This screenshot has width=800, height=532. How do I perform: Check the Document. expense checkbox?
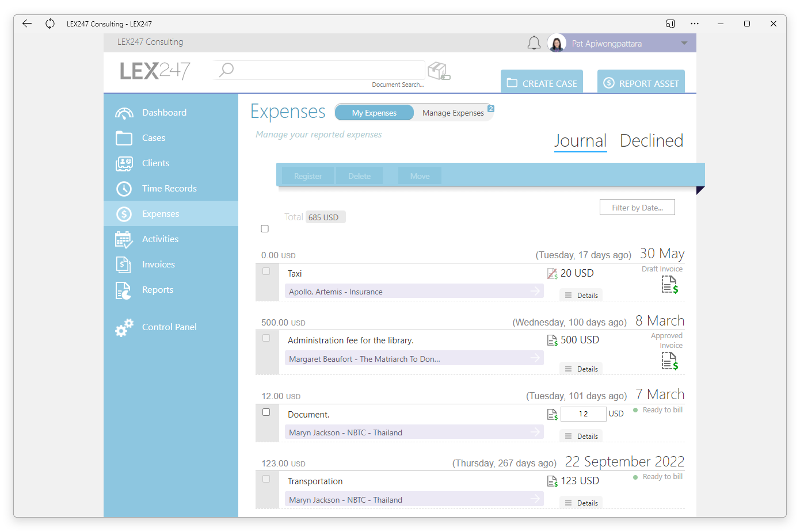(266, 412)
